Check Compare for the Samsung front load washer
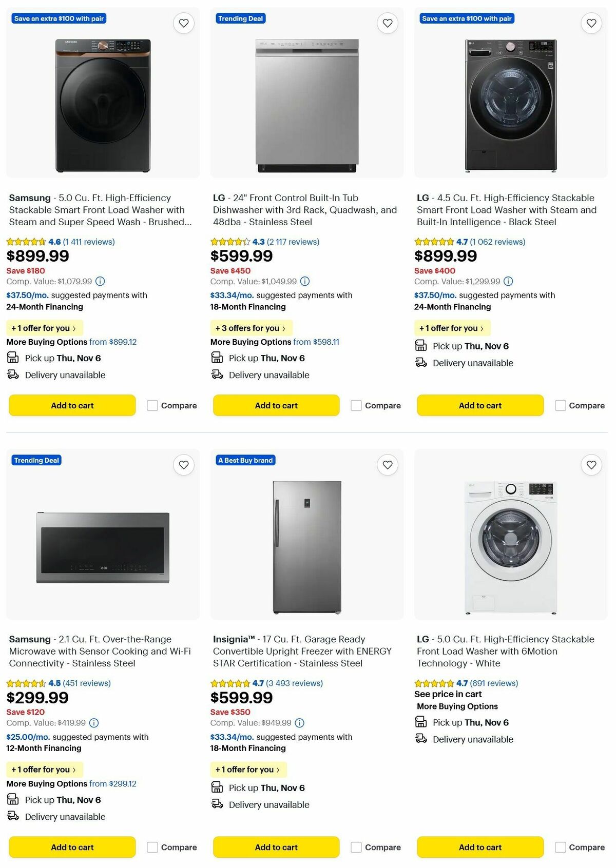 (152, 405)
